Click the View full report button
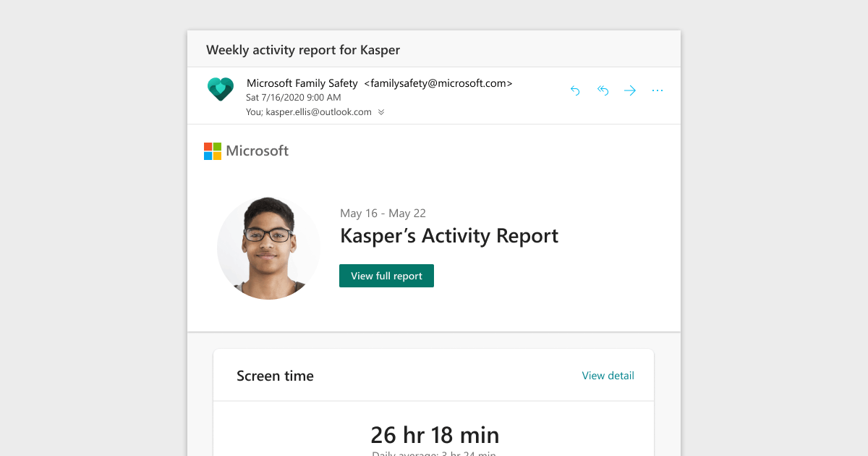The image size is (868, 456). tap(386, 276)
